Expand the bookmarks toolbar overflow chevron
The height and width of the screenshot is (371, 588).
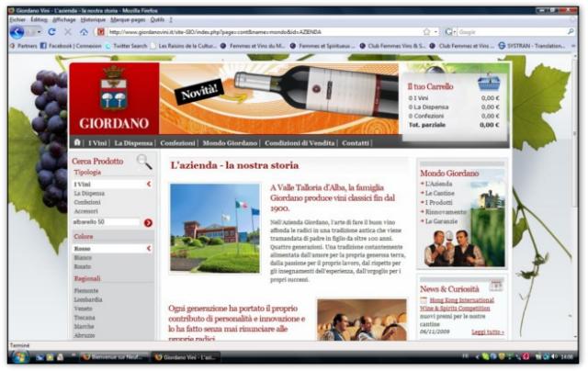tap(573, 46)
